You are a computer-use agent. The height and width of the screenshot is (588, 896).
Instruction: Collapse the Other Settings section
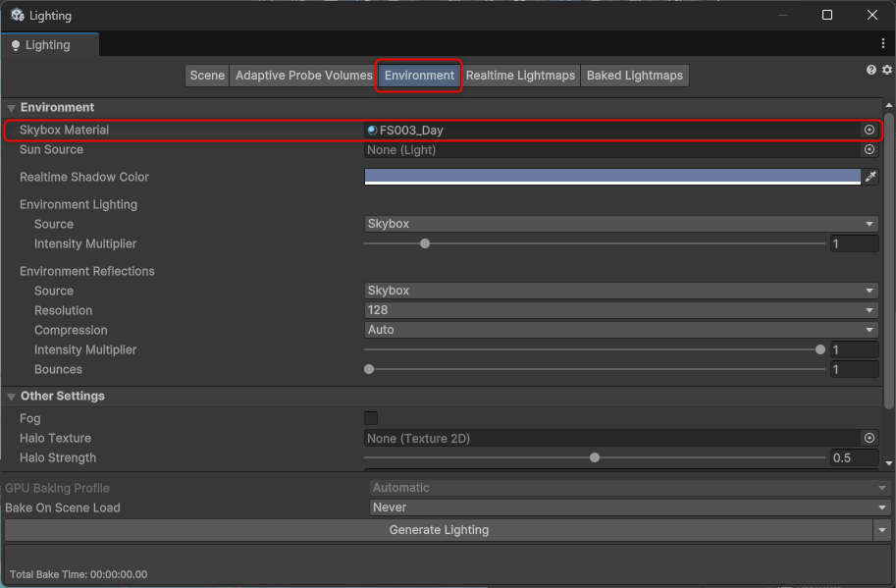pos(12,397)
